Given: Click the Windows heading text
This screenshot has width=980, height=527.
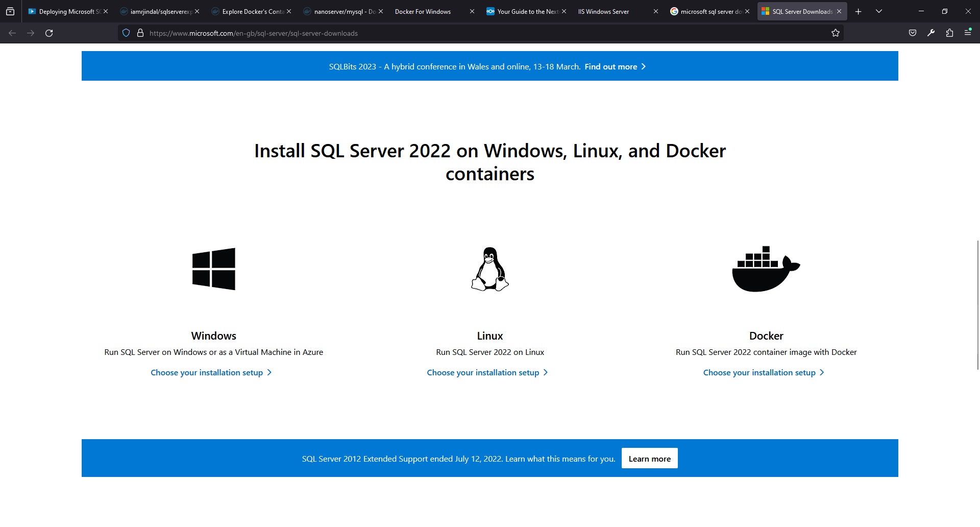Looking at the screenshot, I should pyautogui.click(x=214, y=336).
